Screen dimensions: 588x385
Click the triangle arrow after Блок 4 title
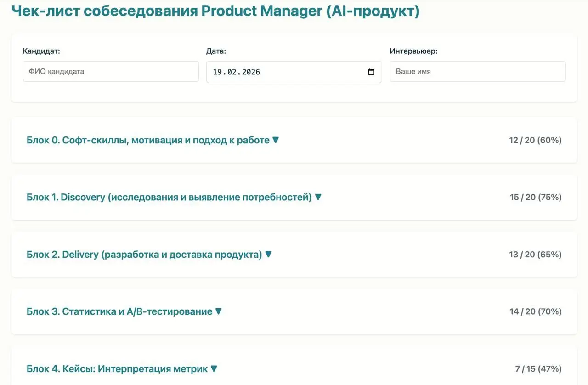[x=214, y=368]
